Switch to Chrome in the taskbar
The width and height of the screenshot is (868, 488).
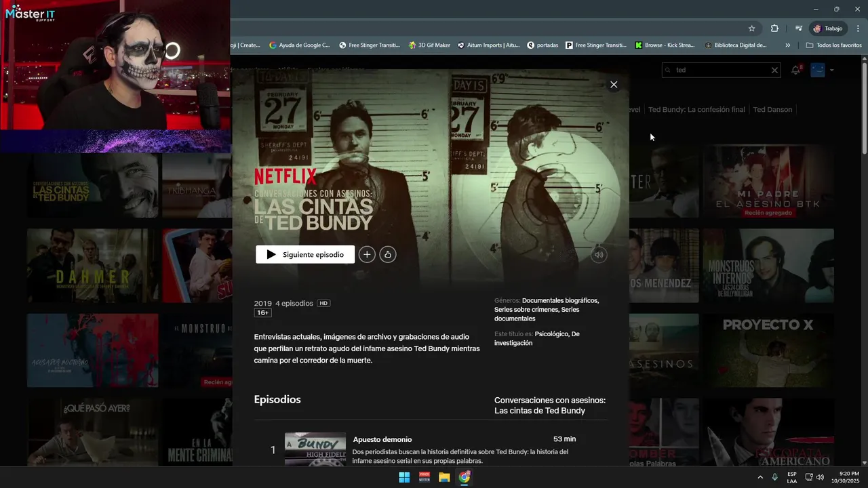[464, 477]
